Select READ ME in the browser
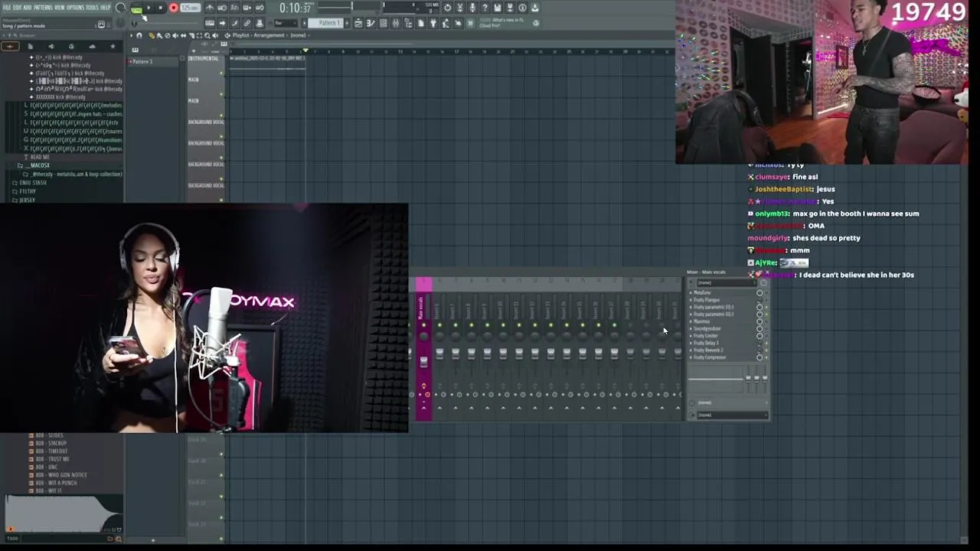 pyautogui.click(x=39, y=157)
